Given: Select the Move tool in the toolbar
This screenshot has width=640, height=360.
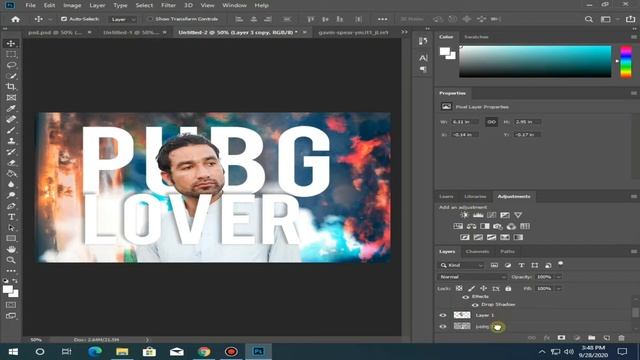Looking at the screenshot, I should (x=11, y=43).
